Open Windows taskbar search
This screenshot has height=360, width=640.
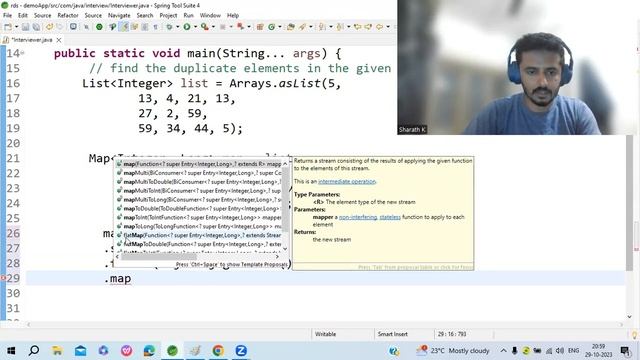tap(34, 351)
